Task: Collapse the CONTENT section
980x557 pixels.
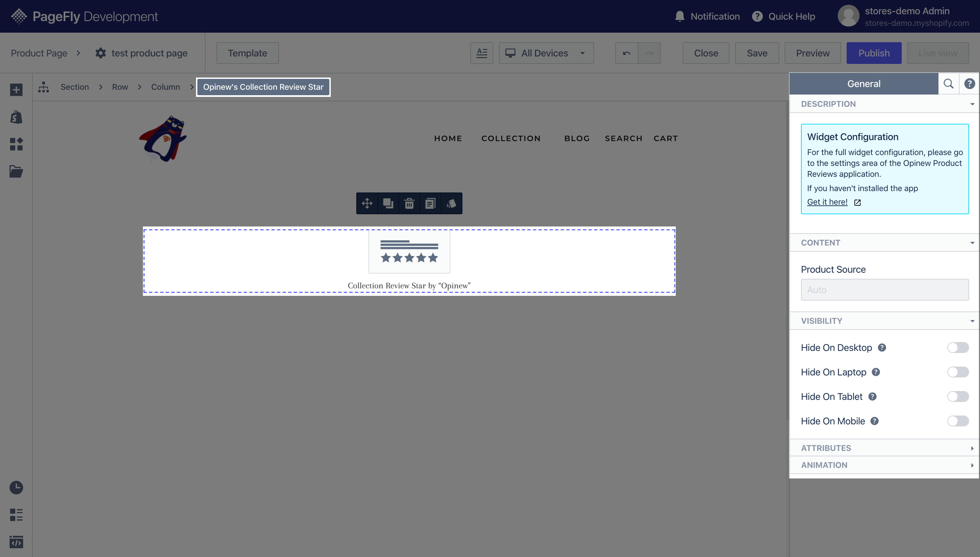Action: point(884,242)
